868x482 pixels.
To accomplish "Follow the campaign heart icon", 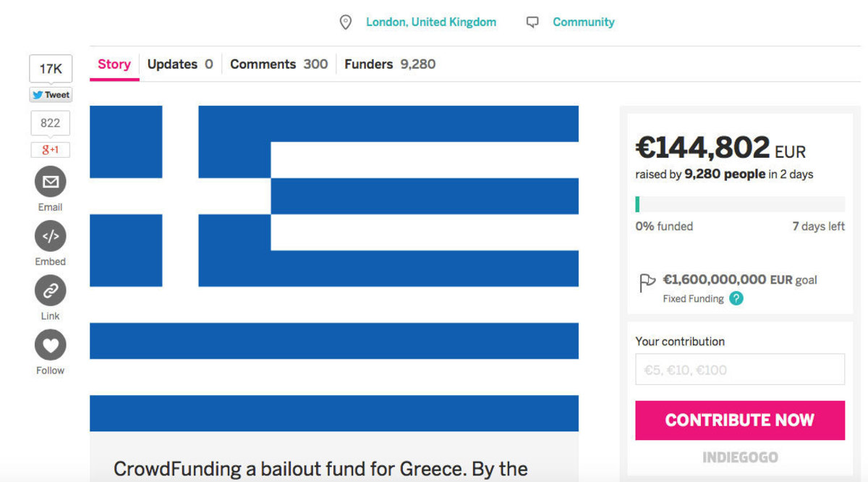I will pos(51,345).
